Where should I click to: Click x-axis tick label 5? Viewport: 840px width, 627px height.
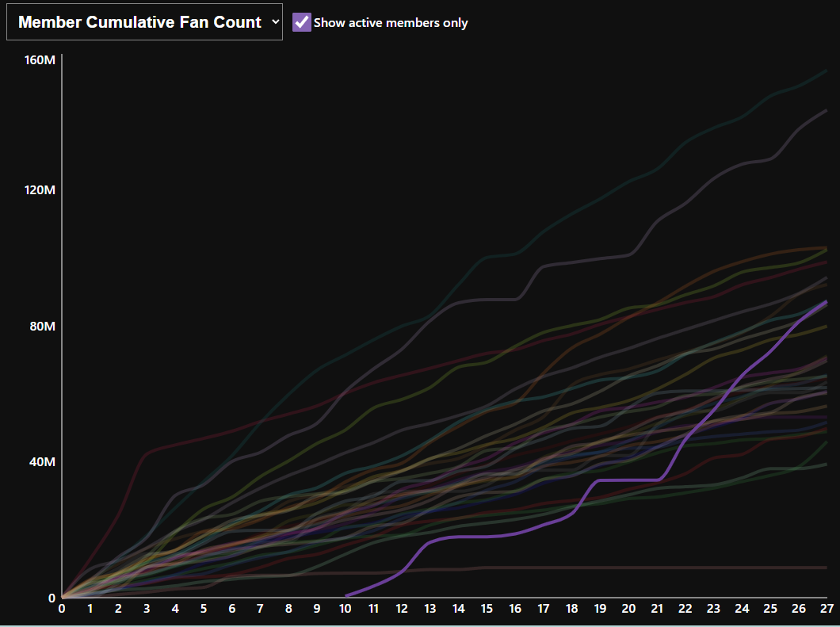tap(204, 609)
